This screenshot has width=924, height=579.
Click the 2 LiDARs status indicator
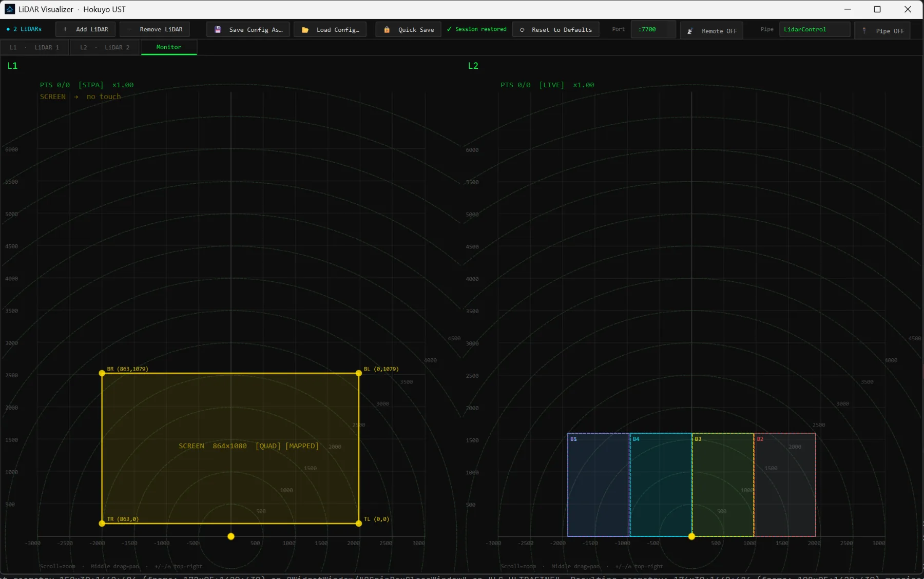coord(24,29)
